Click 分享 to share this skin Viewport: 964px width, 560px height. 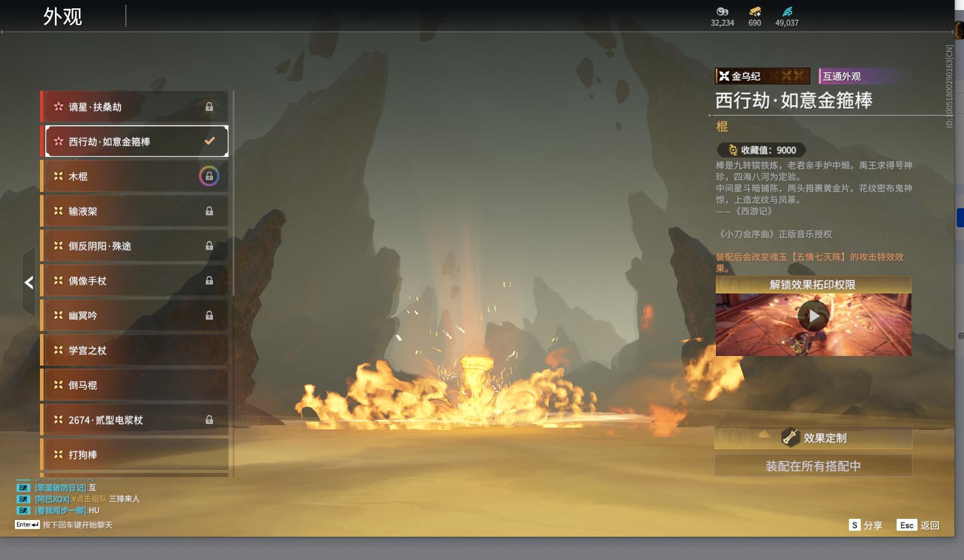pos(873,525)
